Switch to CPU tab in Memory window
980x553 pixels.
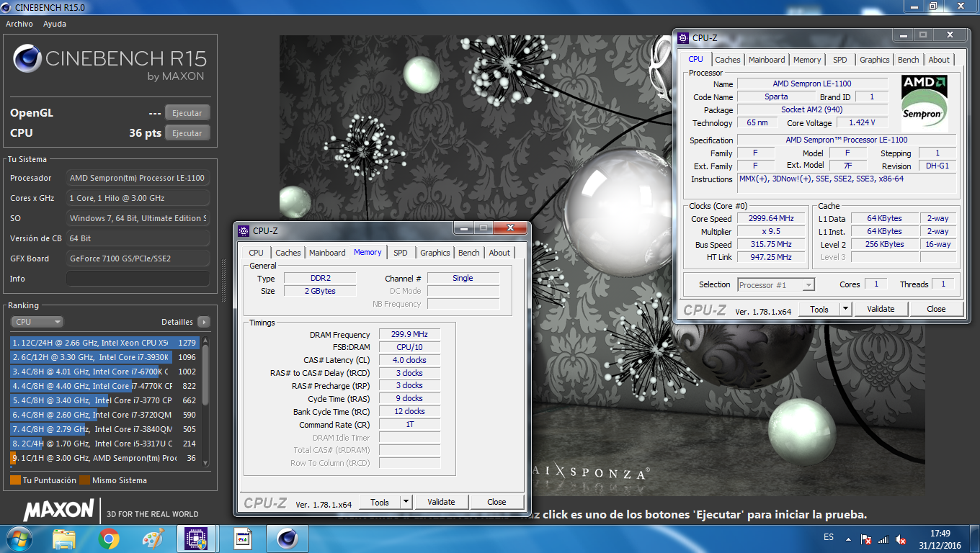[x=256, y=253]
